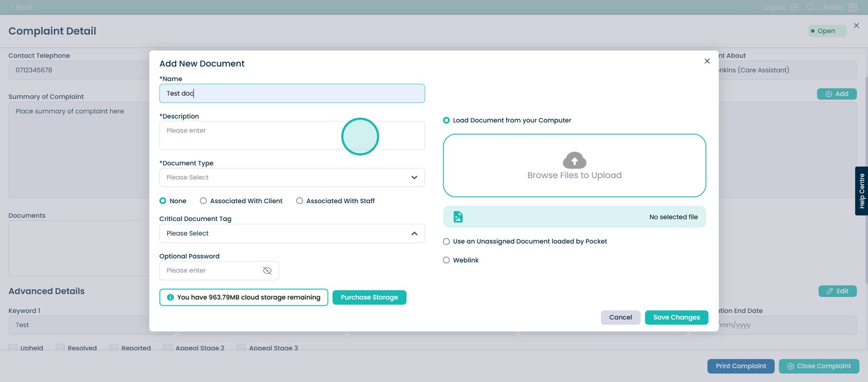The width and height of the screenshot is (868, 382).
Task: Click the document file icon beside No selected file
Action: tap(458, 217)
